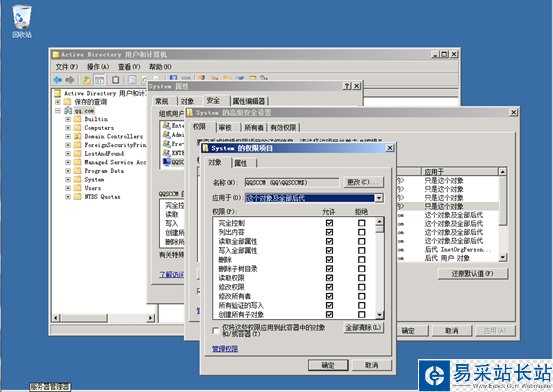Screen dimensions: 553x392
Task: Open the Help (帮助) menu
Action: (160, 67)
